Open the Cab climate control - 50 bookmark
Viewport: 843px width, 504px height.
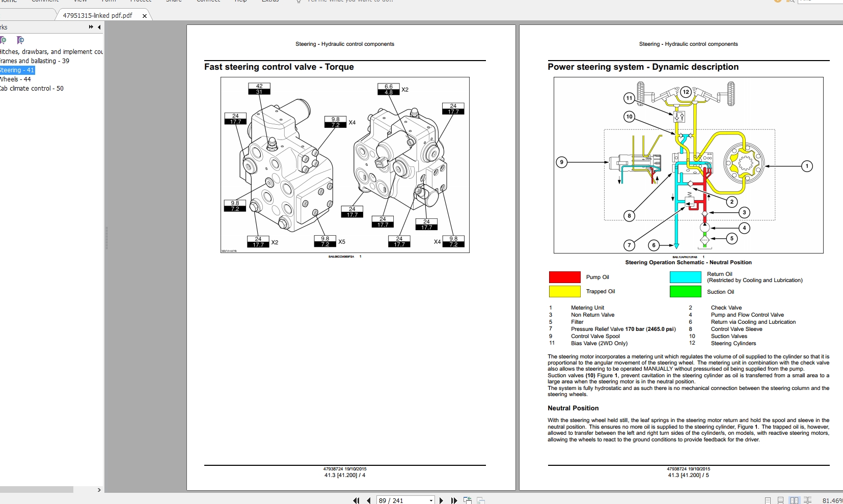(x=32, y=88)
